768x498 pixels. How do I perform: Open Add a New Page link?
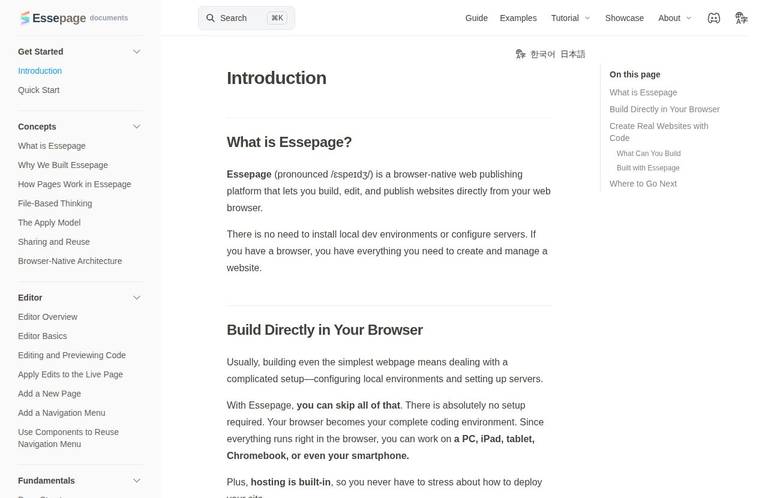pyautogui.click(x=49, y=393)
